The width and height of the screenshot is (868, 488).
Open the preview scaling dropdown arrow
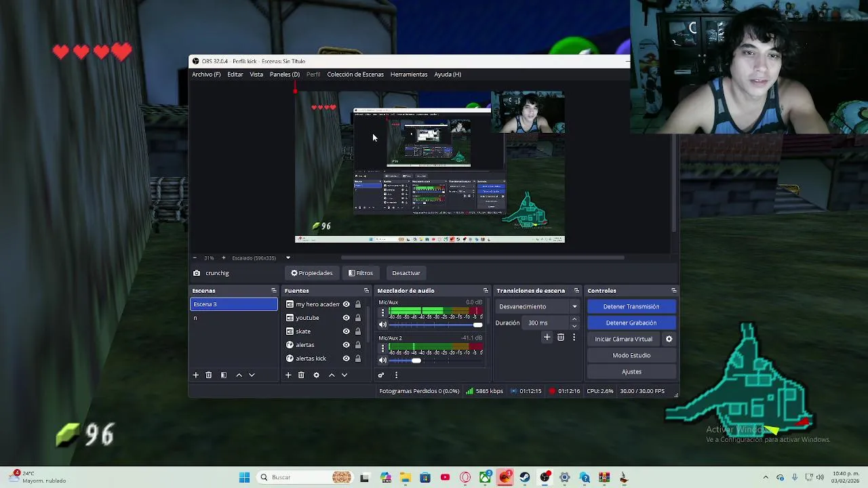click(x=288, y=258)
